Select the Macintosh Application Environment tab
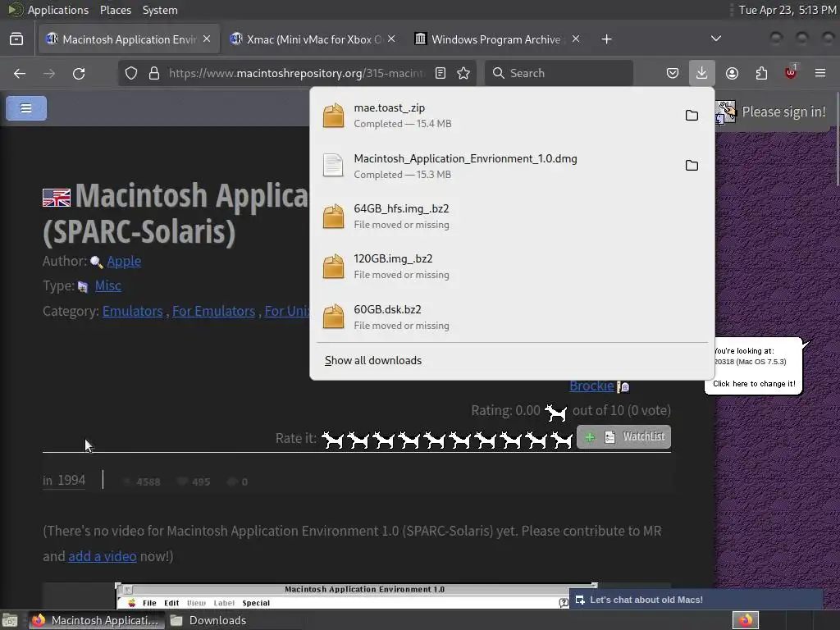The image size is (840, 630). [129, 39]
